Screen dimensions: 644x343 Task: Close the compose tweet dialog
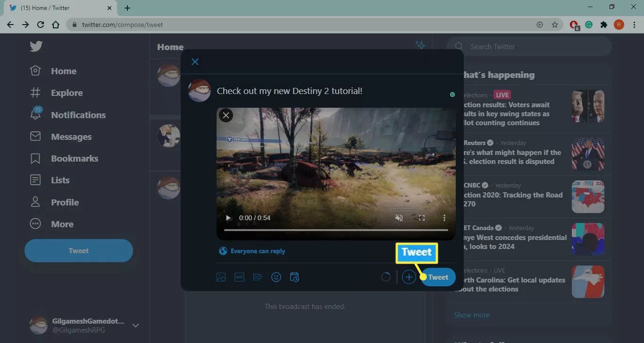tap(195, 62)
